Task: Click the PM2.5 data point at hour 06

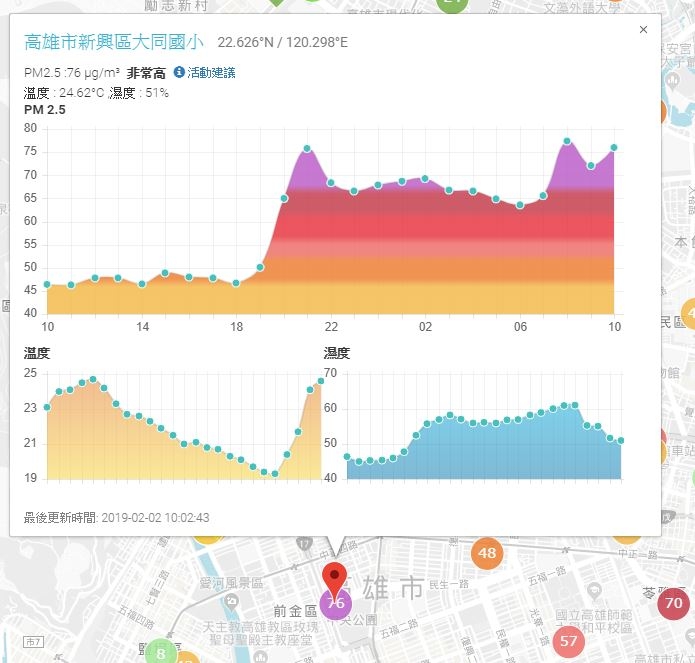Action: point(520,205)
